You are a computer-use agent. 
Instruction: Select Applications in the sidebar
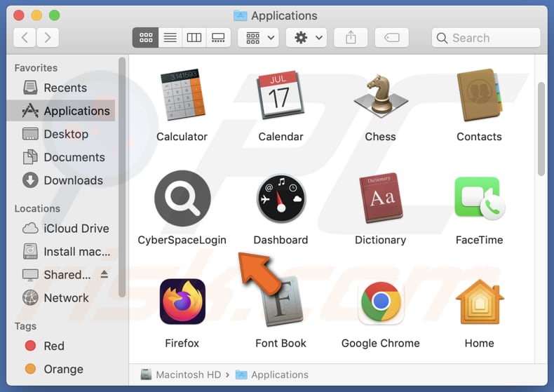point(61,111)
